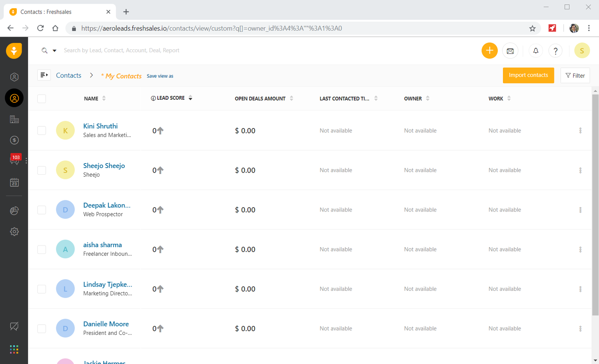Image resolution: width=599 pixels, height=364 pixels.
Task: Open Accounts building icon in sidebar
Action: point(14,119)
